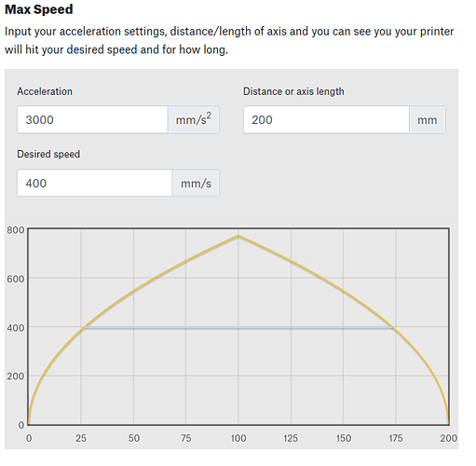Click the Desired speed input showing 400
Screen dimensions: 476x466
(95, 183)
